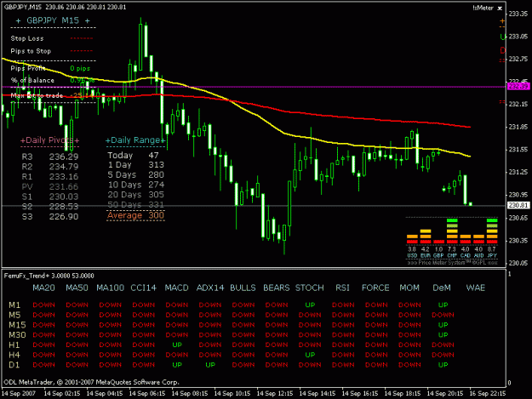Screen dimensions: 532x399
Task: Click the '10 Days' range value 274
Action: (x=156, y=185)
